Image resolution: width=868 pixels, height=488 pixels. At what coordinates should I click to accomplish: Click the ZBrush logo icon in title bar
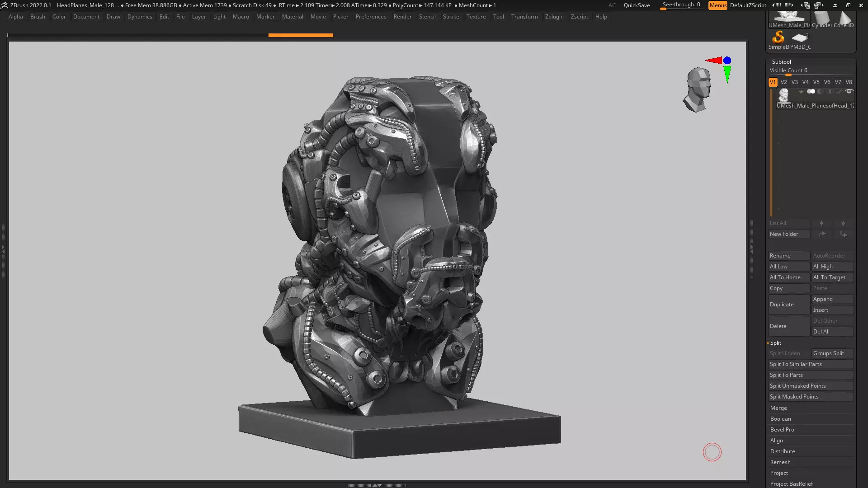click(x=5, y=5)
